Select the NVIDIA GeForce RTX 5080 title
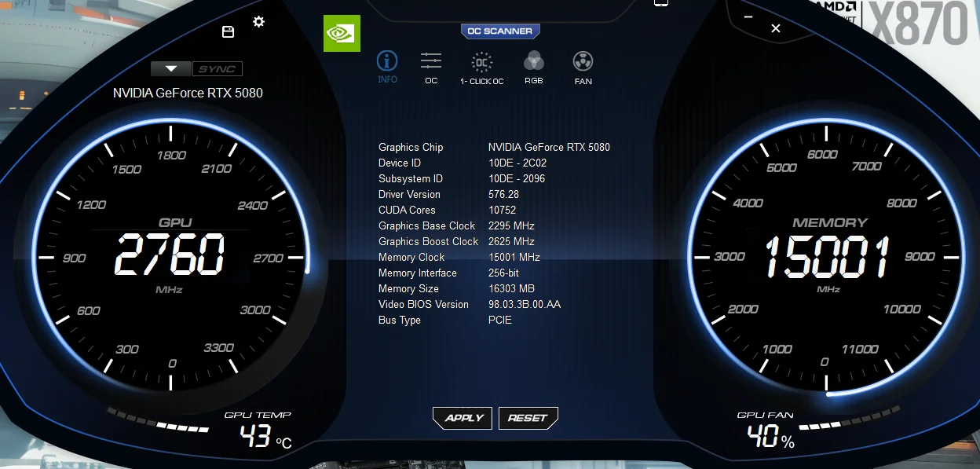 [x=188, y=93]
